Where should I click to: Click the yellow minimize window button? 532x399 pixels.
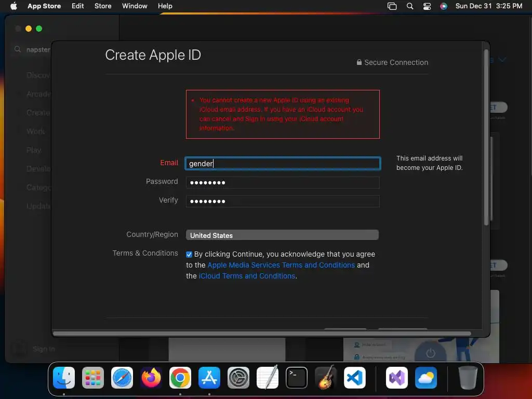29,29
